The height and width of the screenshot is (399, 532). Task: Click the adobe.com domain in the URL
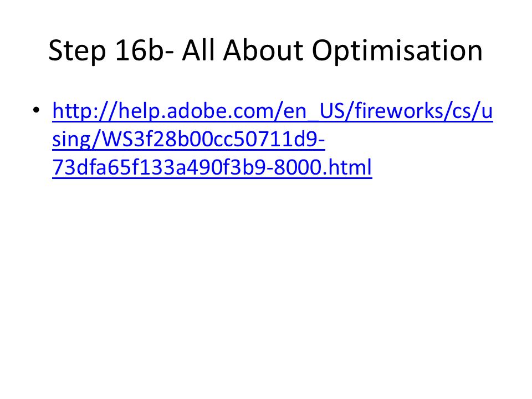[220, 111]
